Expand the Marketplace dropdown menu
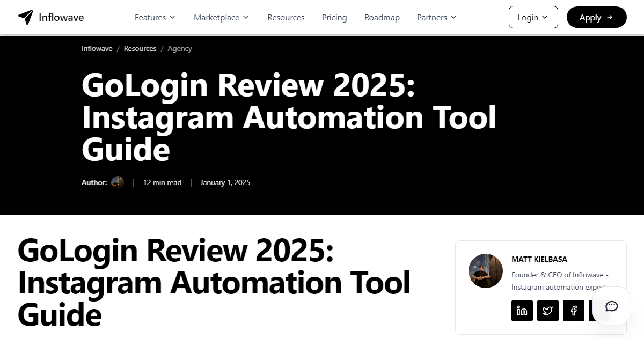 [x=222, y=18]
